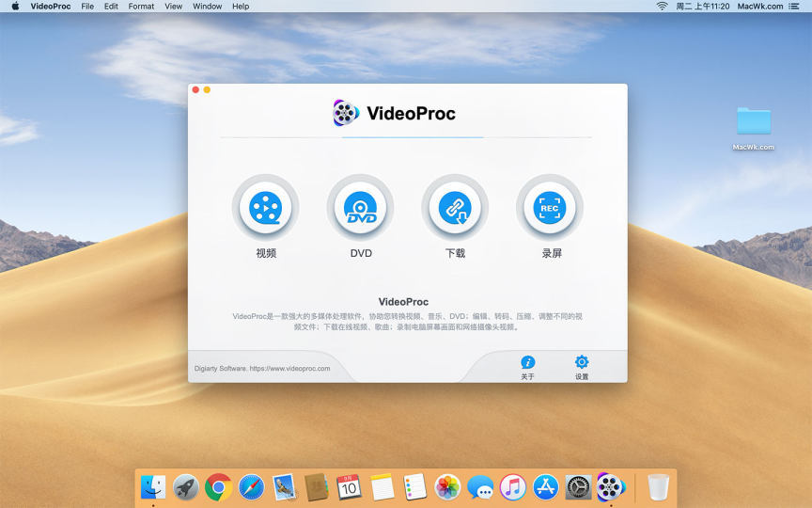
Task: Open the Format menu
Action: click(x=141, y=7)
